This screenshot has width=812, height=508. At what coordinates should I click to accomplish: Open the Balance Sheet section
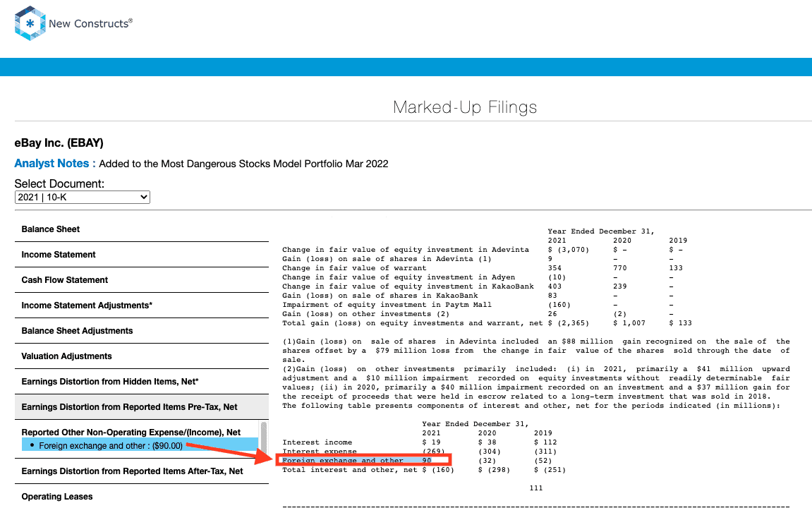coord(141,229)
